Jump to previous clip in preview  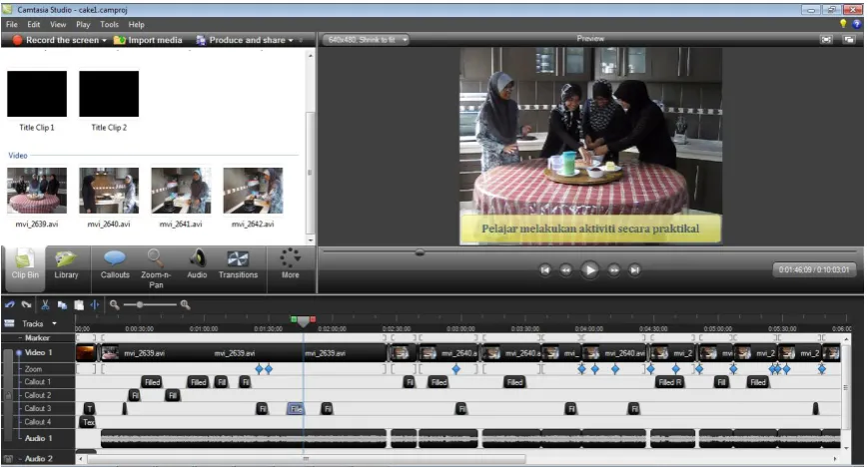click(x=545, y=270)
